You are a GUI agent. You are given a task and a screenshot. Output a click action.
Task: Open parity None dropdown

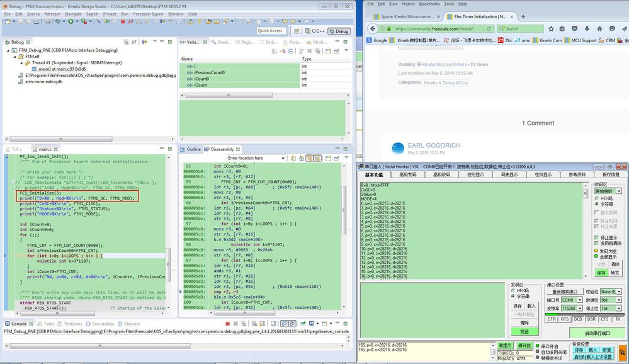[619, 292]
